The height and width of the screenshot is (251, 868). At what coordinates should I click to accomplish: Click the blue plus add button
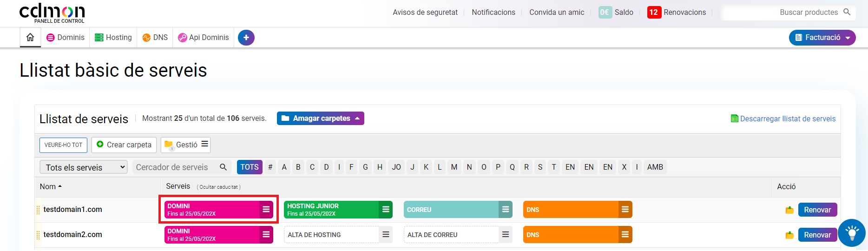[x=246, y=38]
